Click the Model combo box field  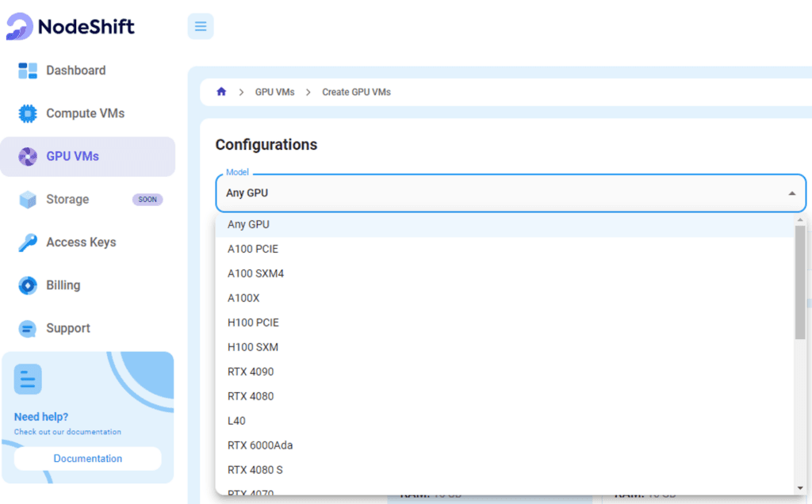pos(511,193)
